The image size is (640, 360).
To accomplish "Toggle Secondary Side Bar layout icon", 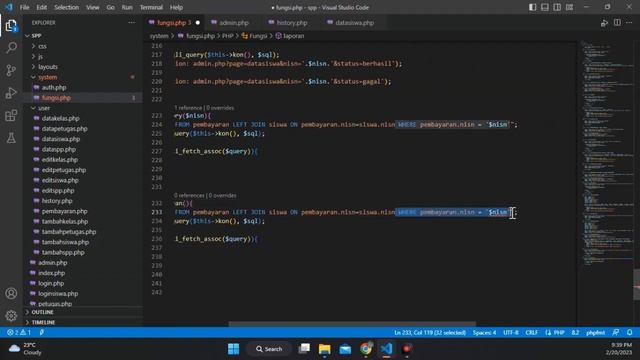I will tap(557, 7).
